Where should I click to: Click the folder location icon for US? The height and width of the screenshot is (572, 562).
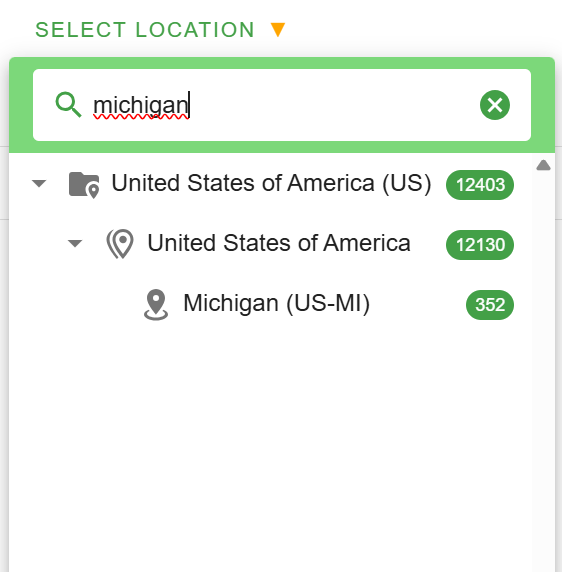click(x=84, y=185)
